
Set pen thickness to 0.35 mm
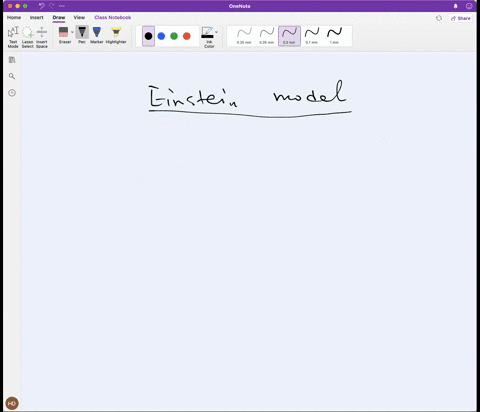[267, 36]
